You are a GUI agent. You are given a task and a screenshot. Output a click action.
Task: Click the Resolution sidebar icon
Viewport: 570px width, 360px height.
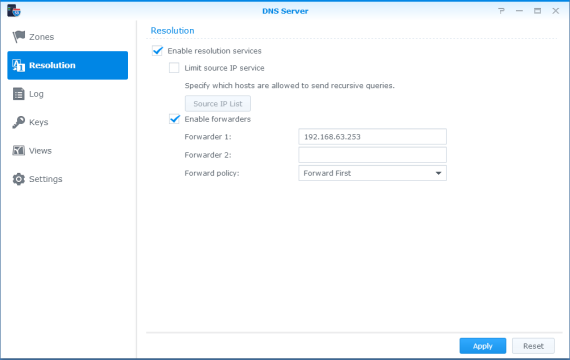(x=18, y=65)
